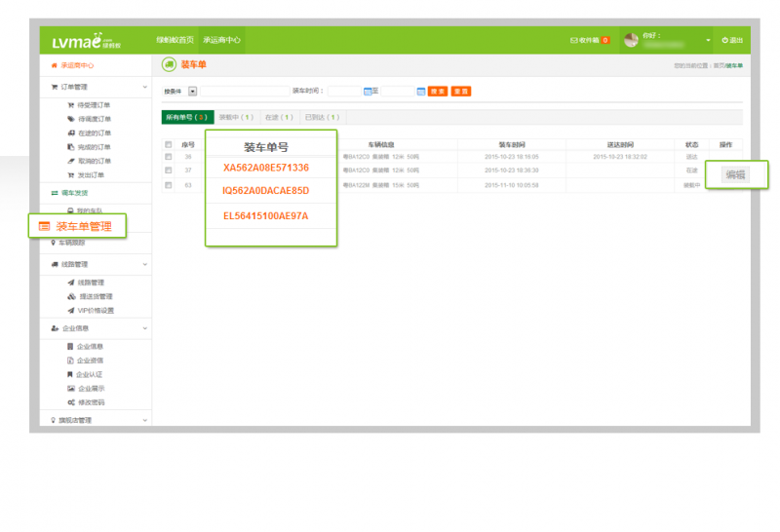Image resolution: width=780 pixels, height=532 pixels.
Task: Open 车辆跟踪 location pin item
Action: [68, 243]
